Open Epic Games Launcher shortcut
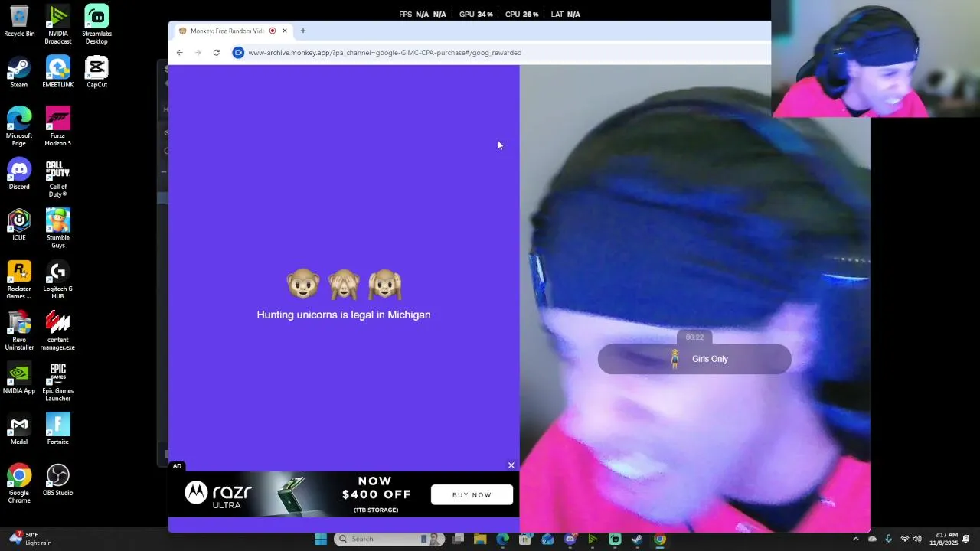This screenshot has height=551, width=980. click(x=58, y=381)
